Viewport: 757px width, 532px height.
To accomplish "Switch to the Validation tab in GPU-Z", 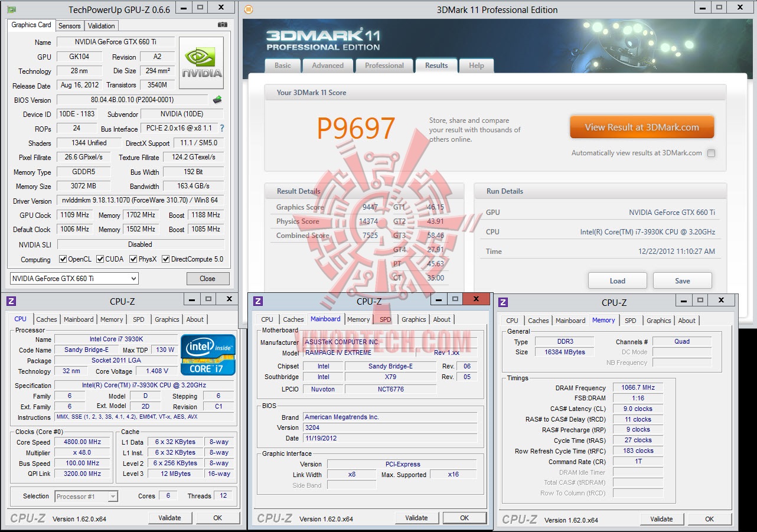I will point(102,26).
